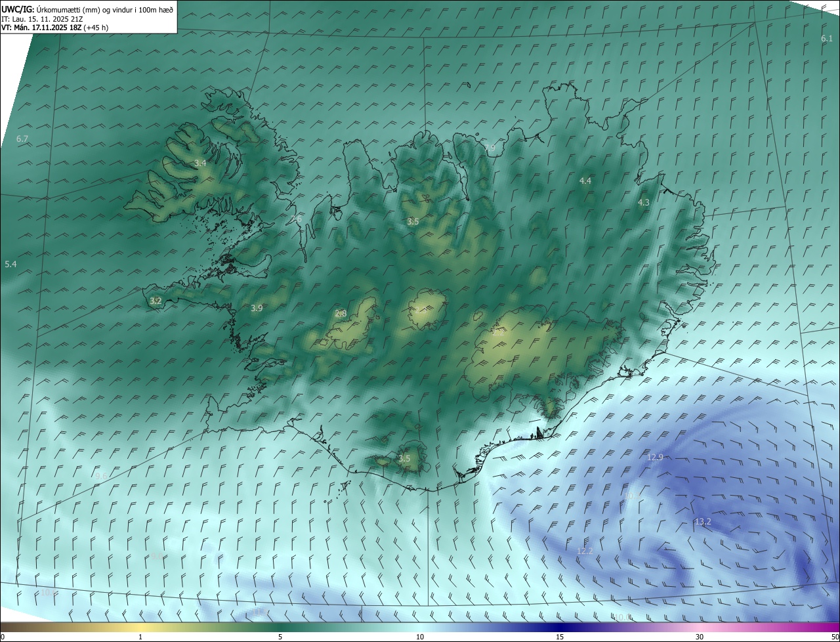Select the 3.9 value label

click(x=257, y=308)
